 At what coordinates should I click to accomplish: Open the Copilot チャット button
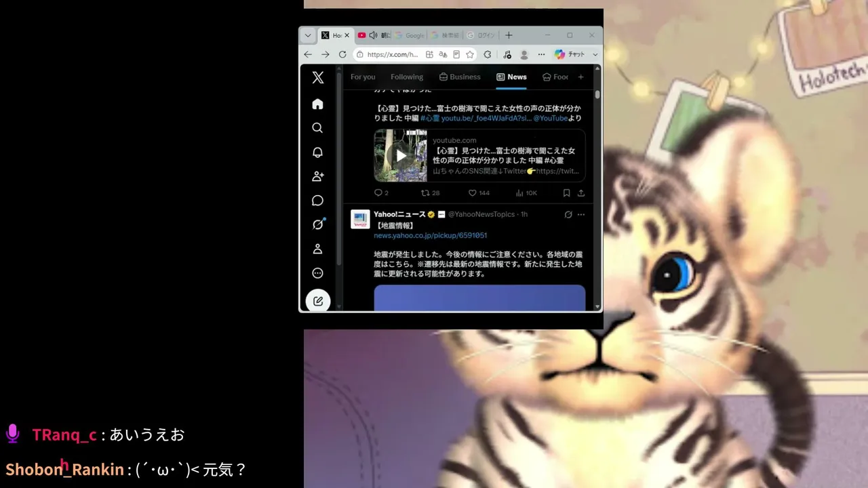click(x=570, y=54)
